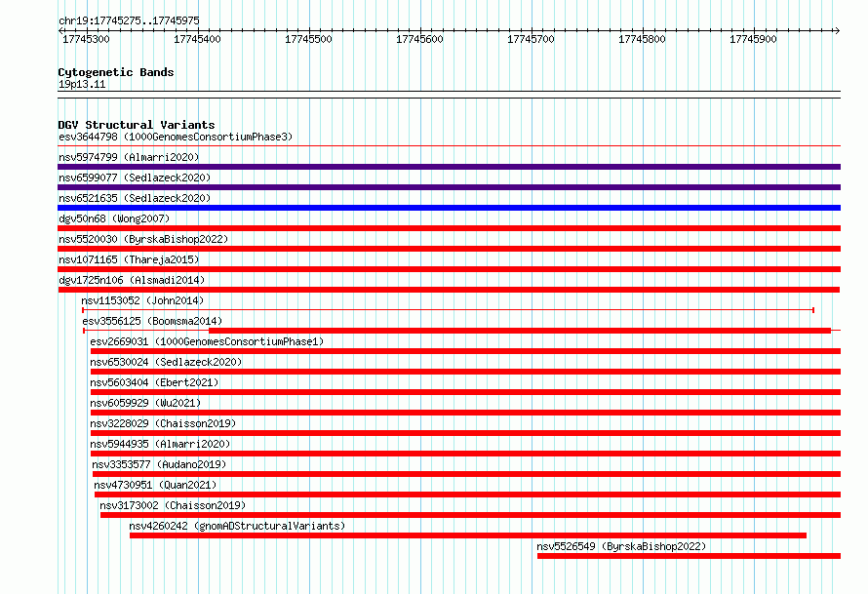Select the nsv6530024 (Sedlazeck2020) label
868x594 pixels.
(166, 362)
